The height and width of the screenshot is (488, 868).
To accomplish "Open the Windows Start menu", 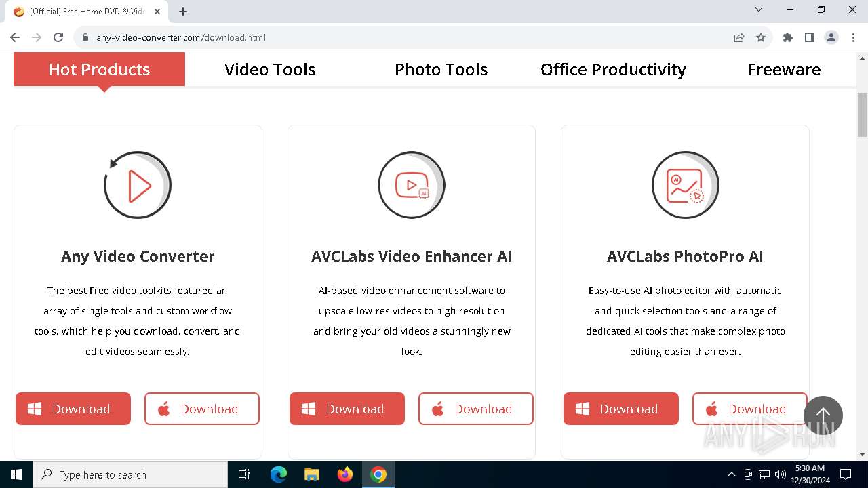I will [x=16, y=474].
